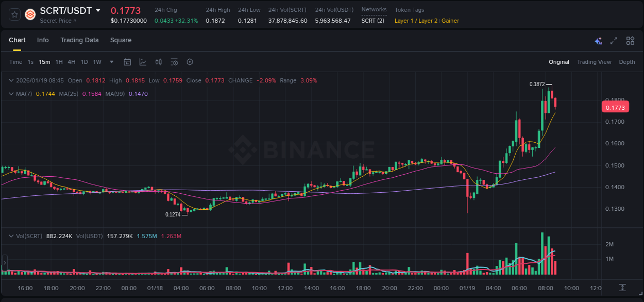Switch to the Trading Data tab
Screen dimensions: 644x302
[x=79, y=40]
